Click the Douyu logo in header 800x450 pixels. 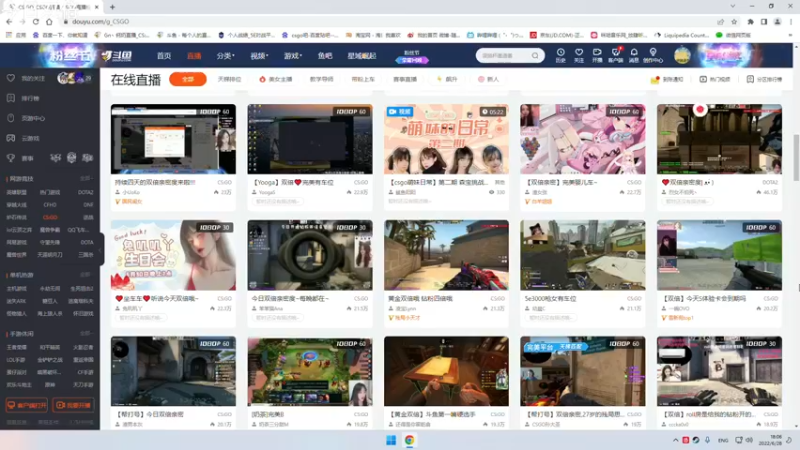116,55
